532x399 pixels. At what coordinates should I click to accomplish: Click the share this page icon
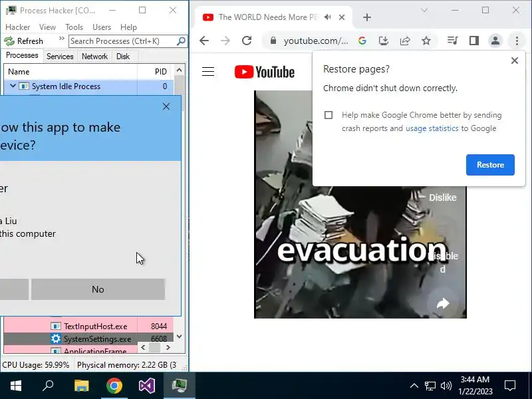click(x=405, y=41)
